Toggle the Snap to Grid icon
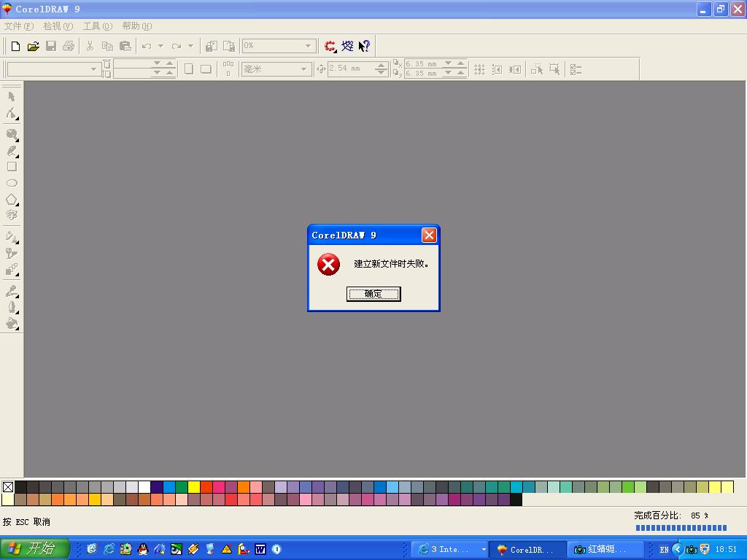Image resolution: width=747 pixels, height=560 pixels. [x=480, y=69]
